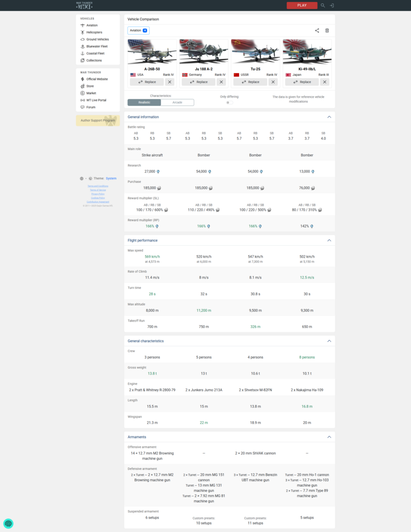
Task: Open Bluewater Fleet menu item
Action: point(97,46)
